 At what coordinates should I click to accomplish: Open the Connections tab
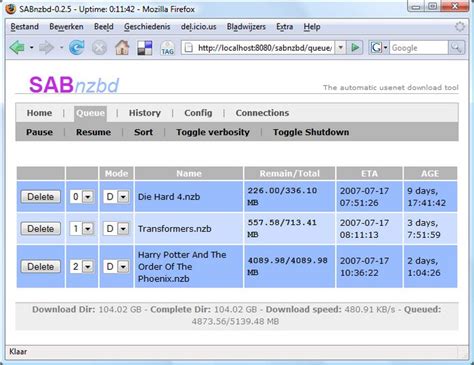click(262, 113)
